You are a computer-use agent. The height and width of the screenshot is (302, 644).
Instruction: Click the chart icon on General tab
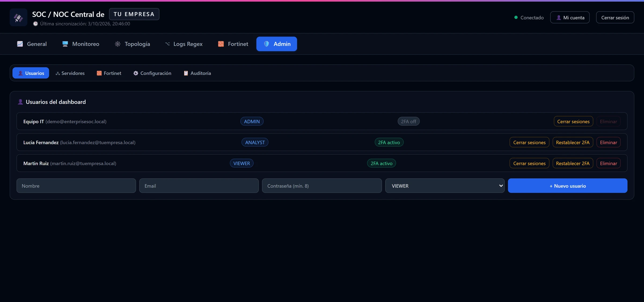point(20,44)
